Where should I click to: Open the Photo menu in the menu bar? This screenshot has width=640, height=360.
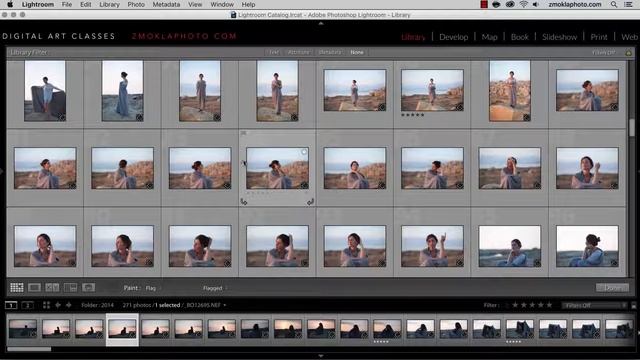coord(136,4)
